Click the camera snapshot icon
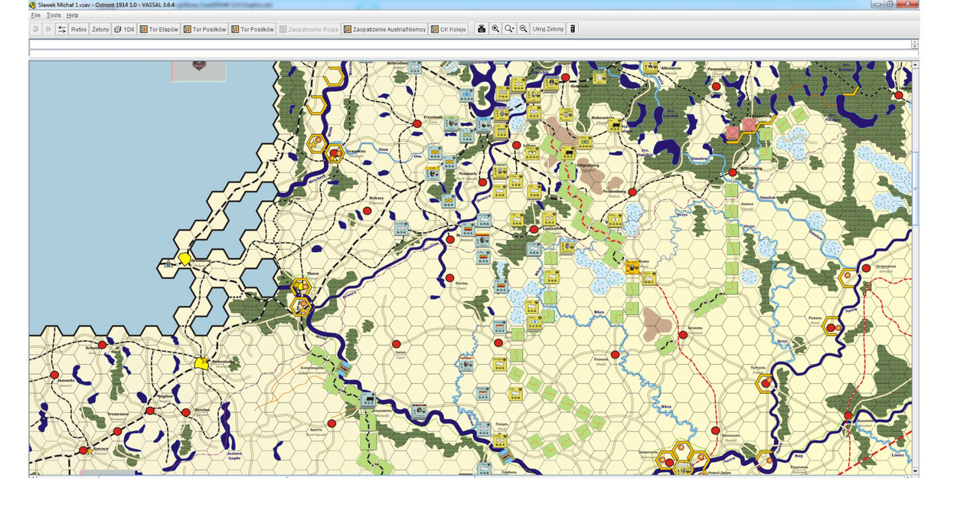This screenshot has height=531, width=980. (x=482, y=29)
